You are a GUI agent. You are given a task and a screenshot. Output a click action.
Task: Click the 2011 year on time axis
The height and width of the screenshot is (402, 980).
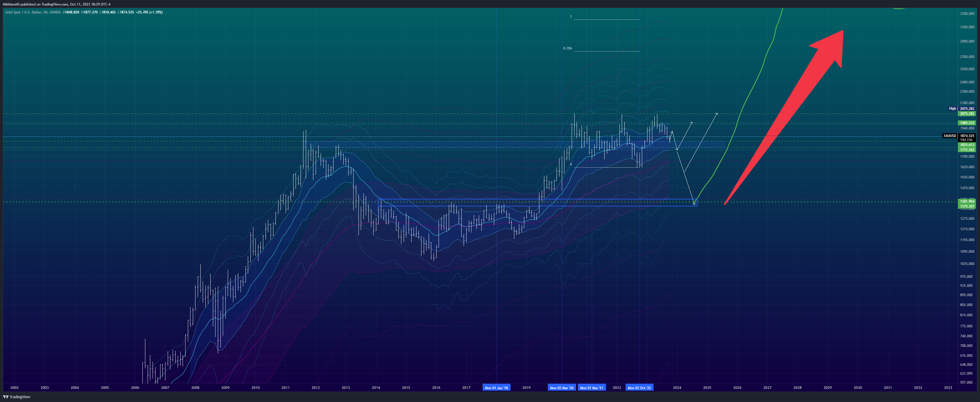pyautogui.click(x=285, y=387)
